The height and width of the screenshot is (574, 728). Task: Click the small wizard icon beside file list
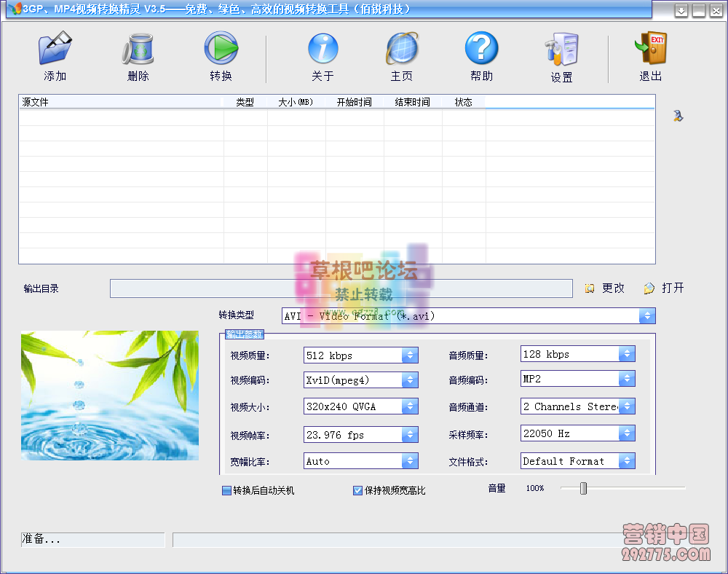(x=677, y=114)
